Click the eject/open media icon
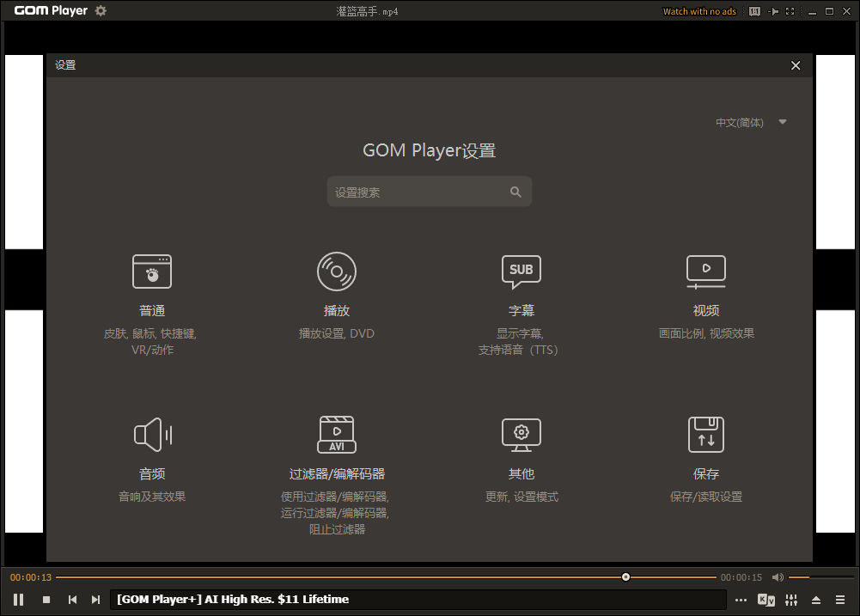The height and width of the screenshot is (616, 860). point(816,599)
